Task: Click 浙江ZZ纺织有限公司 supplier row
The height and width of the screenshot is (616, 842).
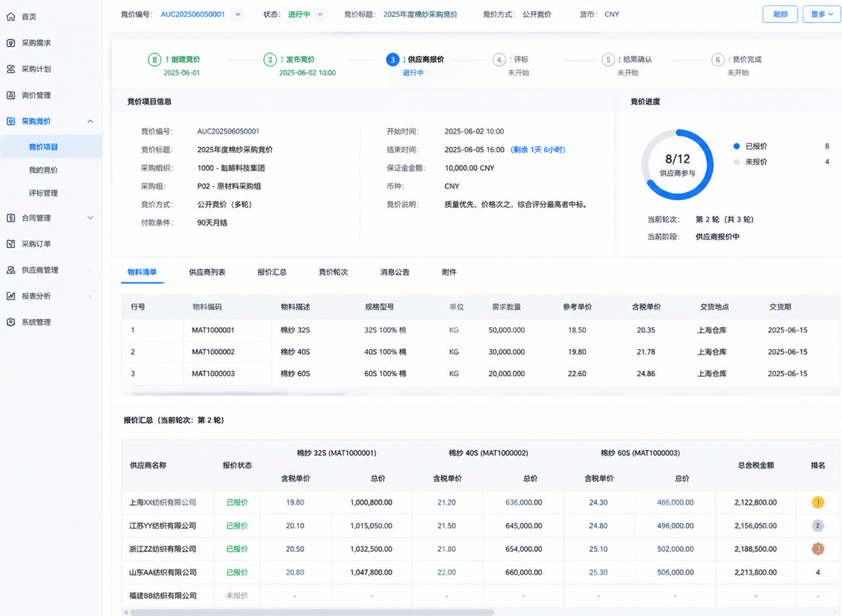Action: pyautogui.click(x=481, y=549)
